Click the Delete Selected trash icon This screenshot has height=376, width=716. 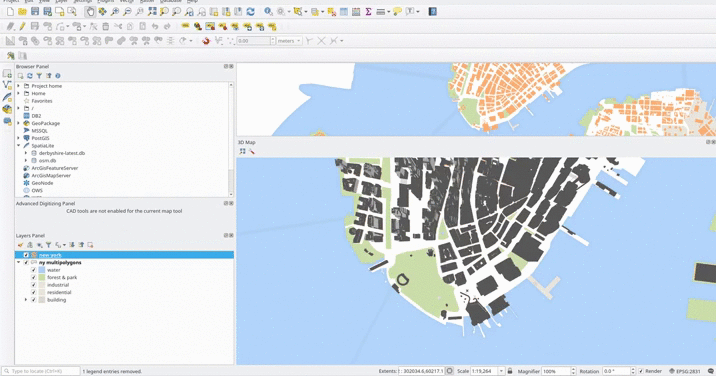point(105,26)
